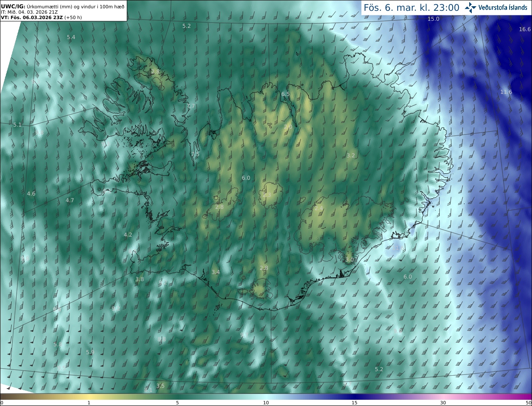Click the 3.4 value on the map

[215, 272]
